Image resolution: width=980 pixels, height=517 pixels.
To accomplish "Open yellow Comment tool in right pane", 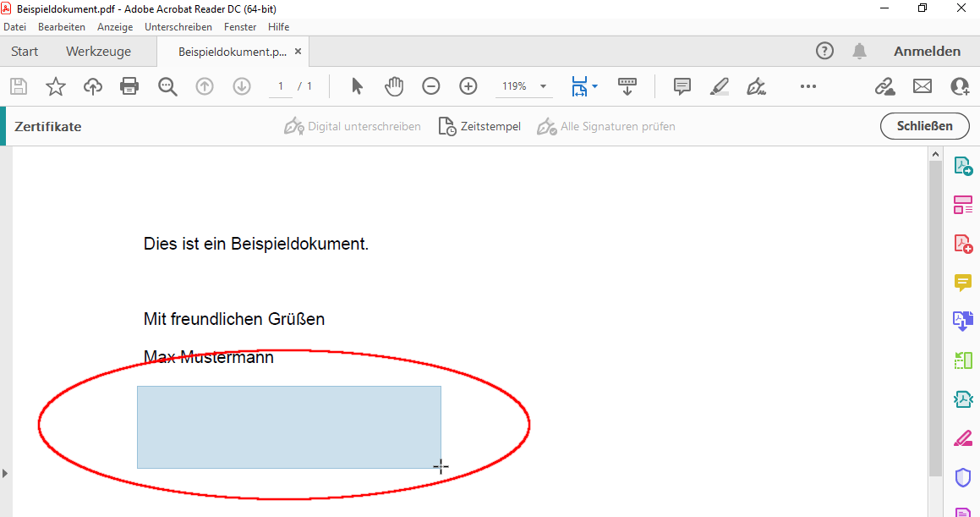I will coord(962,283).
